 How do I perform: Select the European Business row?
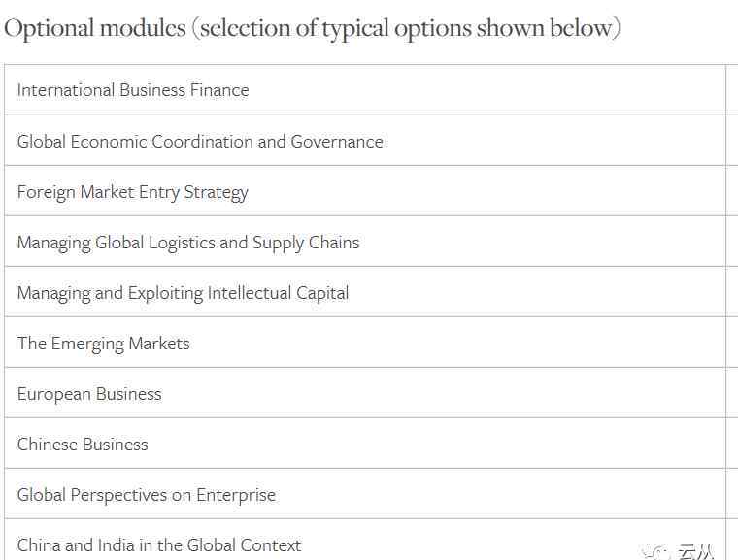tap(365, 393)
